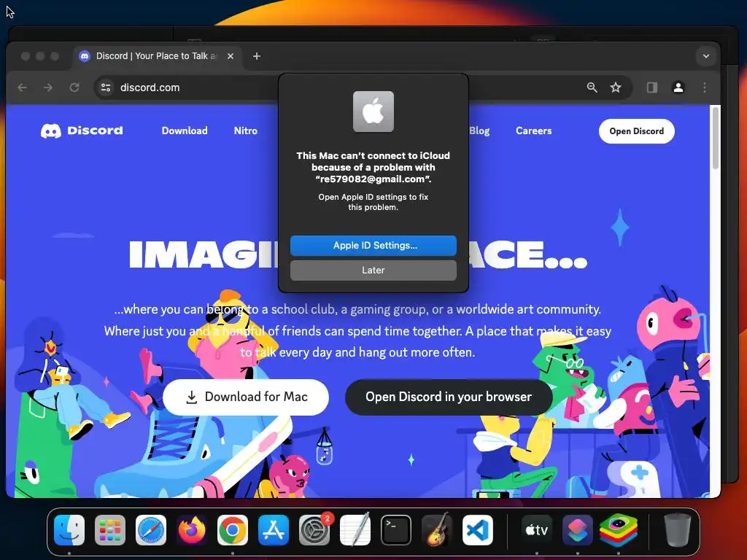Open GarageBand dock icon
Image resolution: width=747 pixels, height=560 pixels.
437,530
